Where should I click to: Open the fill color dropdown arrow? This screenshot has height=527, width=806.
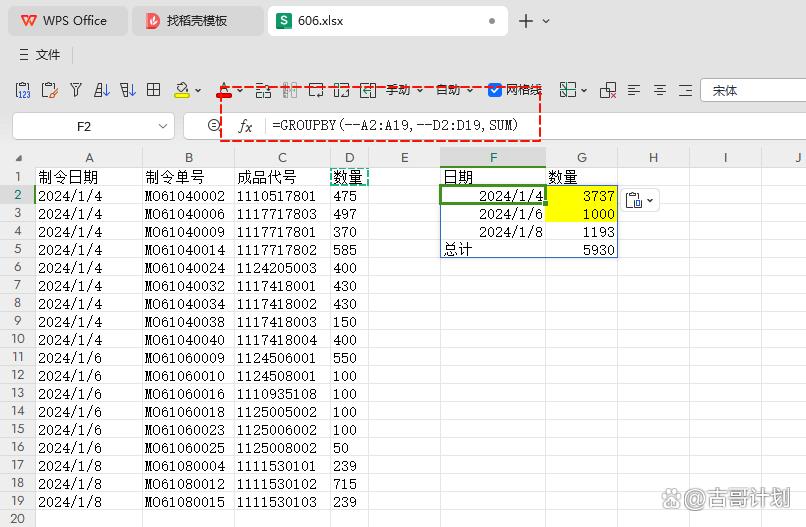tap(198, 90)
